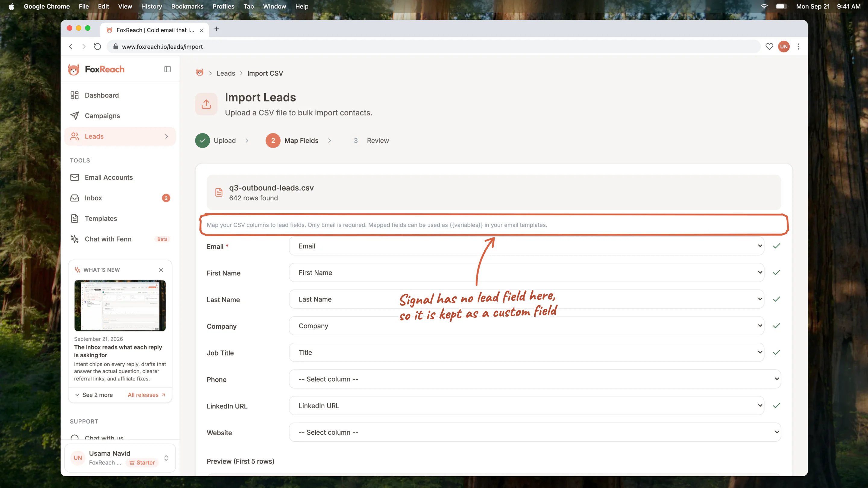The height and width of the screenshot is (488, 868).
Task: Open the LinkedIn URL mapping dropdown
Action: tap(526, 405)
